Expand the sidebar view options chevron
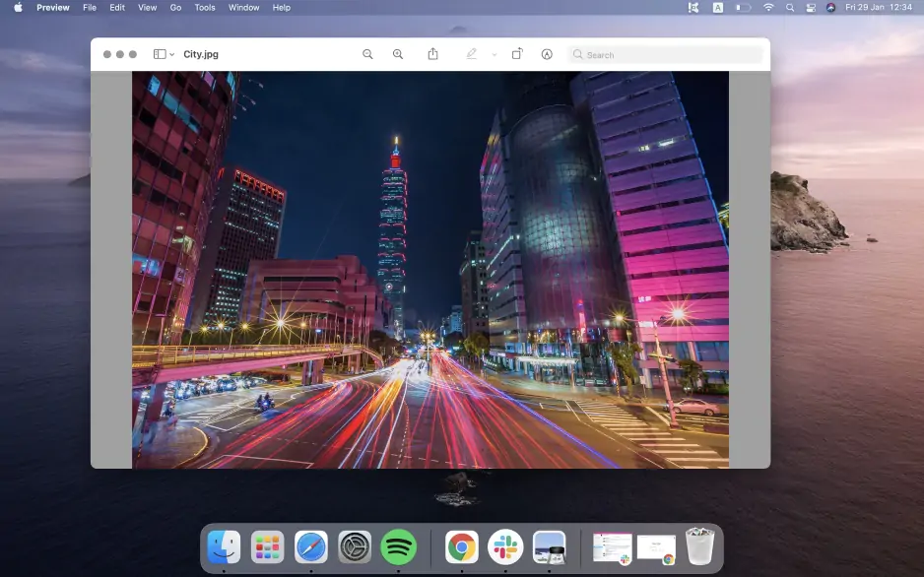 point(172,55)
